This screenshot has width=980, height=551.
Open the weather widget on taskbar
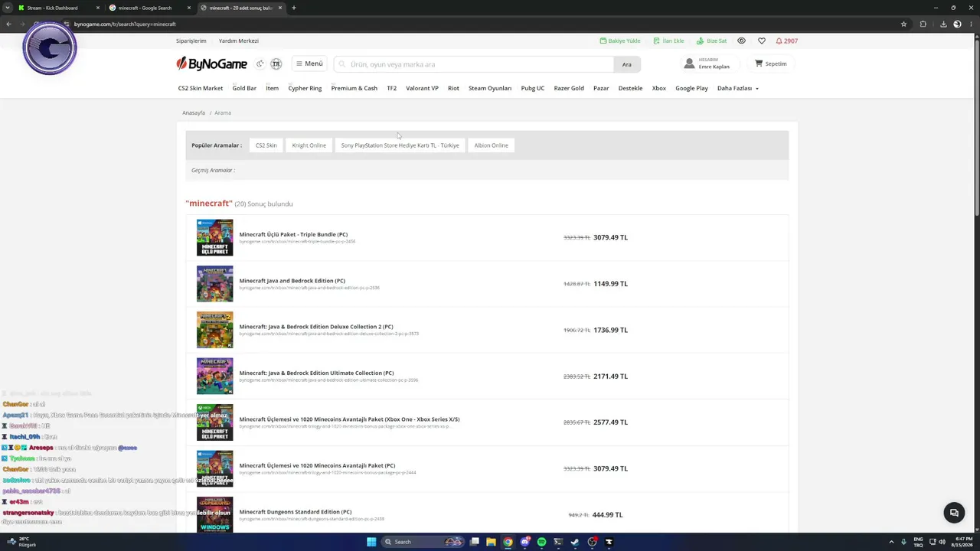click(24, 542)
